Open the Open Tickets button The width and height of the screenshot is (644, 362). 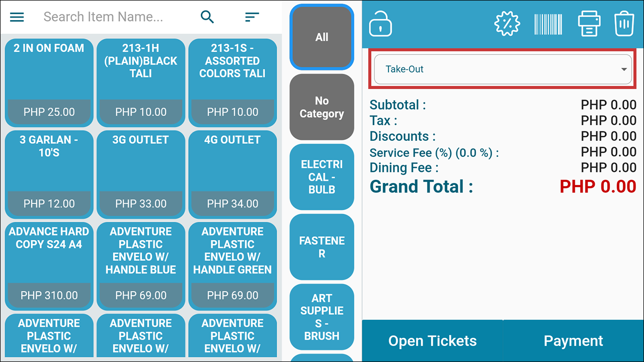click(x=432, y=341)
